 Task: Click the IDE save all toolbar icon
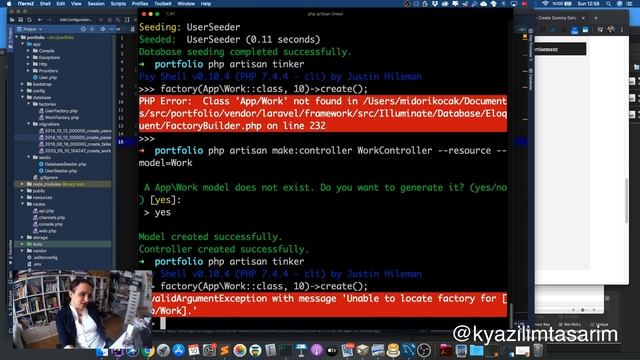pyautogui.click(x=20, y=20)
